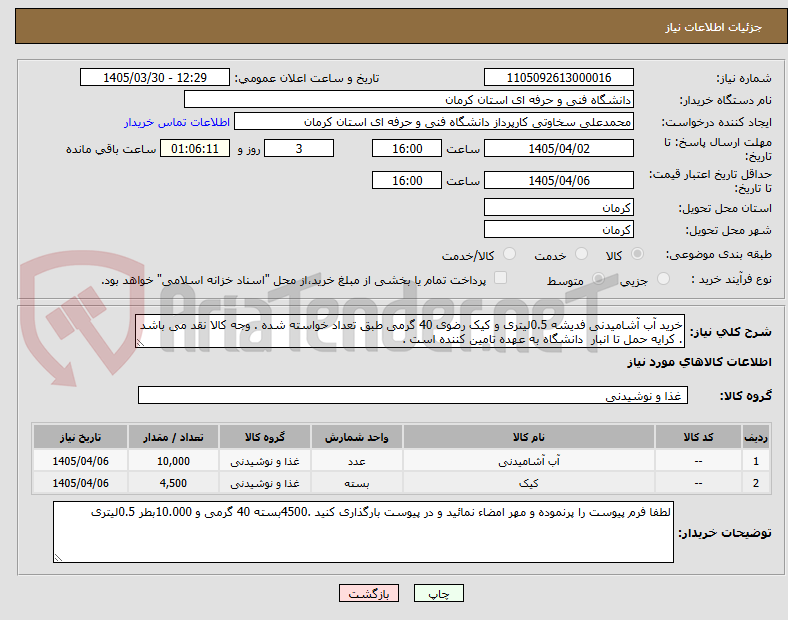Screen dimensions: 788x620
Task: Select the کالا/خدمت radio button
Action: tap(509, 254)
